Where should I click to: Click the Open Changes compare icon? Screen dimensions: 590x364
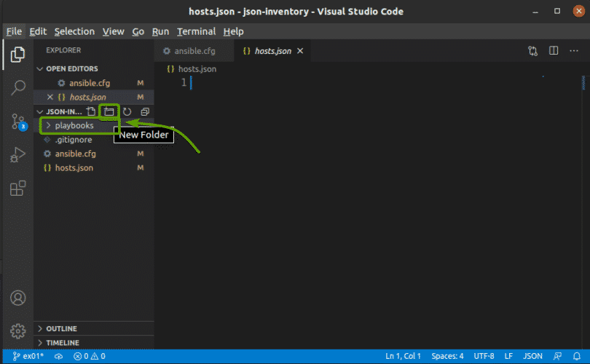click(532, 51)
